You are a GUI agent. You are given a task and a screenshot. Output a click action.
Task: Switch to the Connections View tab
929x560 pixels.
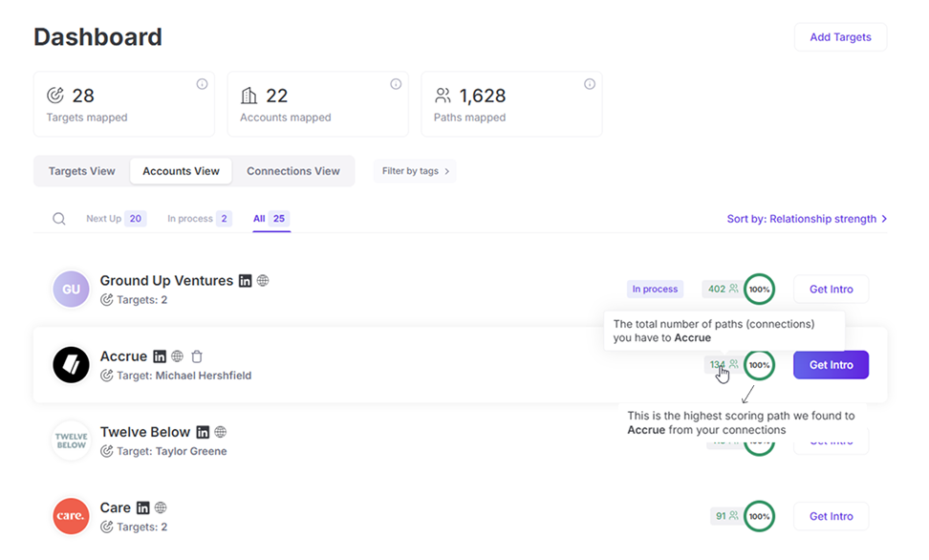pos(293,170)
